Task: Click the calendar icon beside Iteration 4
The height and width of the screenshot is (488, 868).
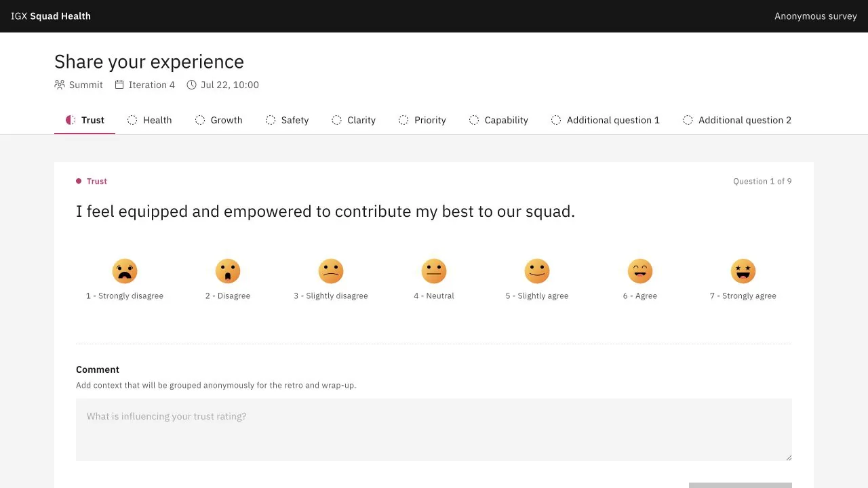Action: [x=119, y=85]
